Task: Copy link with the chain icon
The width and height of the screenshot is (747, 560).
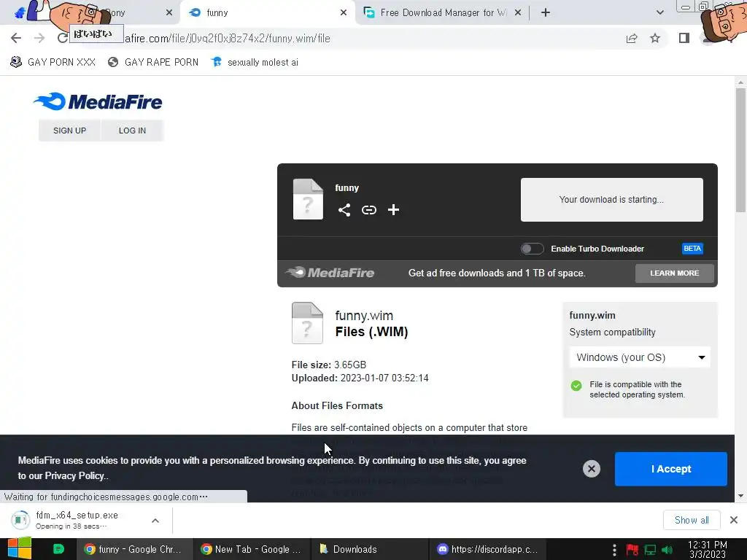Action: coord(368,210)
